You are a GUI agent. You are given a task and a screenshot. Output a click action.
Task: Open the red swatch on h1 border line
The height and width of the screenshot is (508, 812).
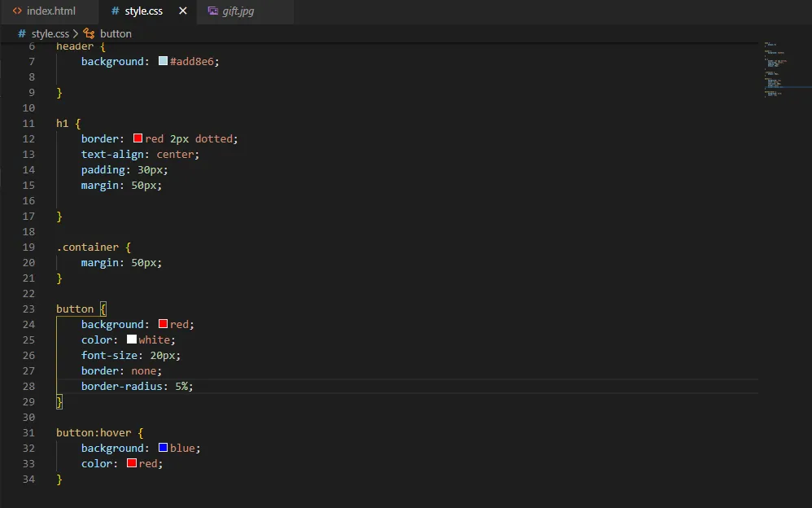coord(138,138)
